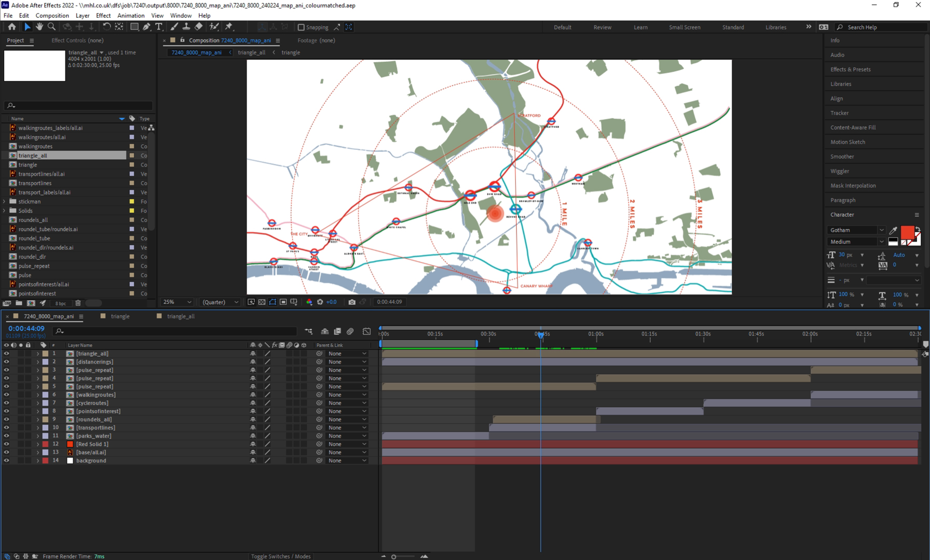This screenshot has height=560, width=930.
Task: Switch to the Small Screen workspace
Action: [685, 27]
